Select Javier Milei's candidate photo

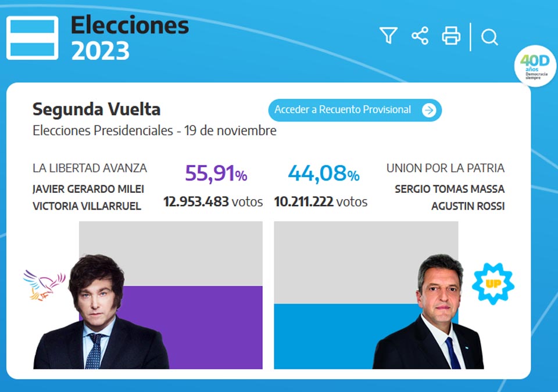[99, 317]
